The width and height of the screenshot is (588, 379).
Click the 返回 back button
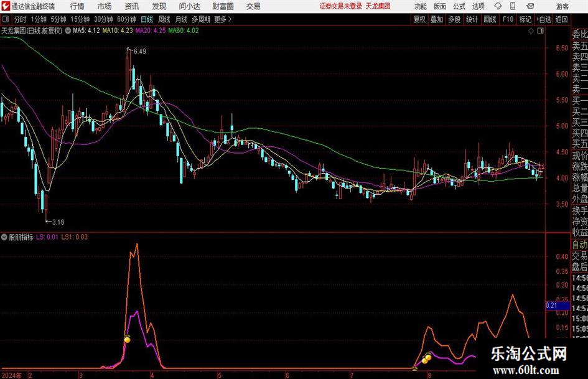point(561,19)
